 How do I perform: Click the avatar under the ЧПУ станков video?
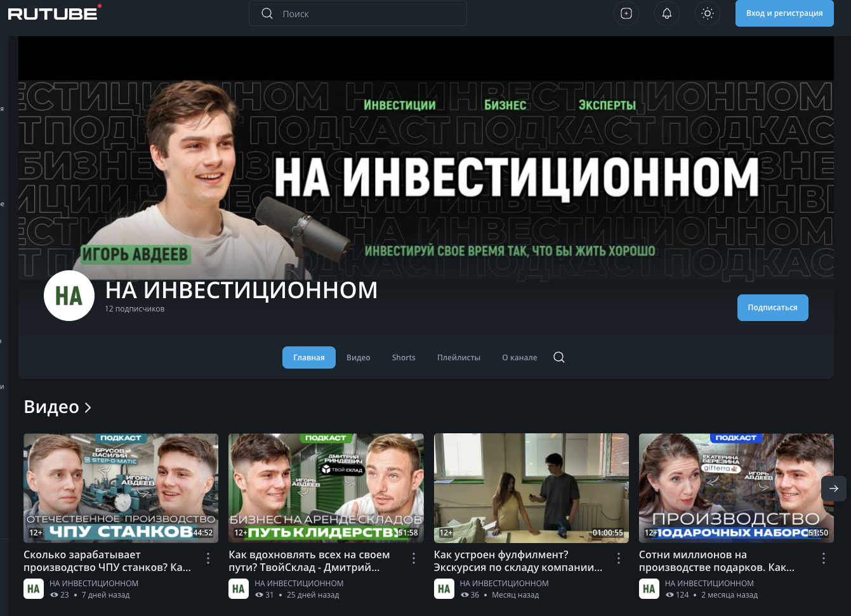click(34, 589)
